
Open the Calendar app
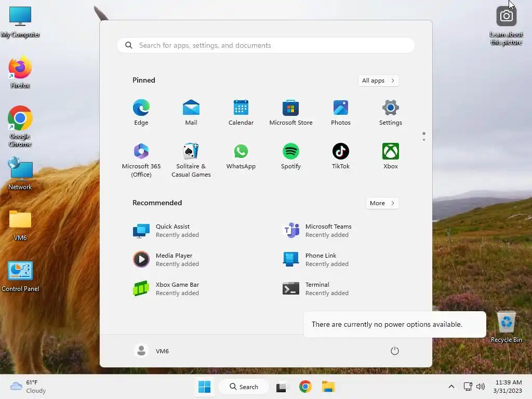[241, 112]
